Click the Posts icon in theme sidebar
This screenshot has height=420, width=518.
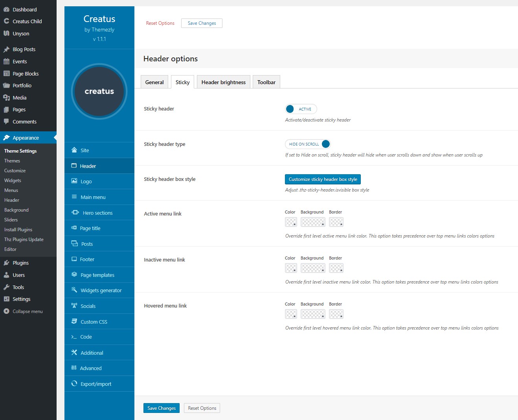[x=75, y=243]
